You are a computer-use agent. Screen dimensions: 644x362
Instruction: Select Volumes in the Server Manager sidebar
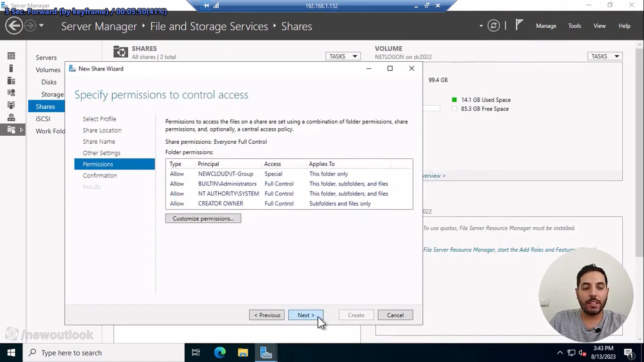pos(48,70)
